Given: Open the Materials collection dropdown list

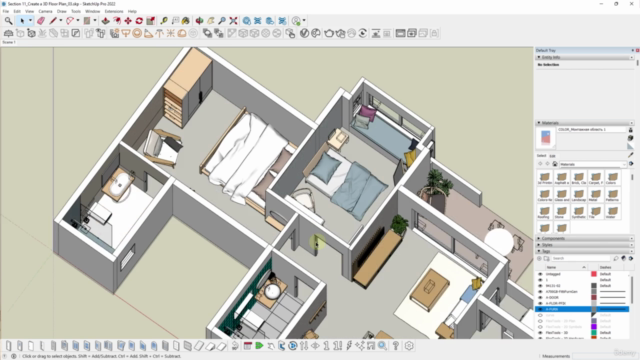Looking at the screenshot, I should (x=593, y=164).
